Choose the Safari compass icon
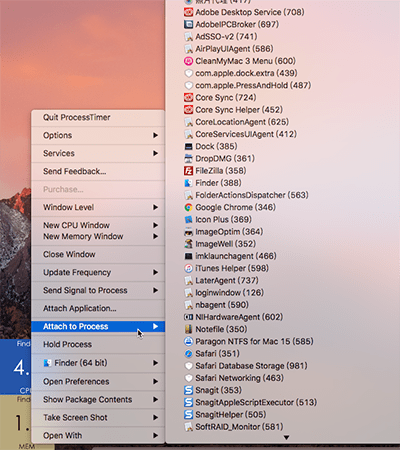400x450 pixels. click(188, 354)
